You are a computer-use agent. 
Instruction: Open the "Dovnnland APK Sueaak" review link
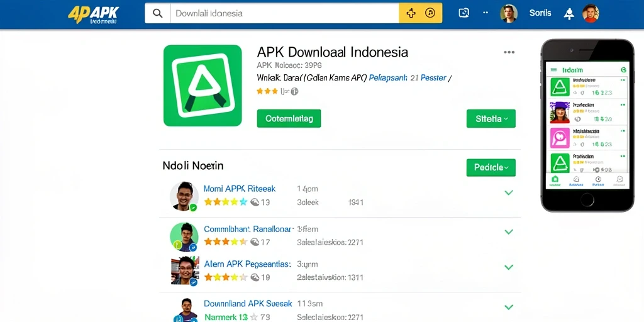point(248,304)
